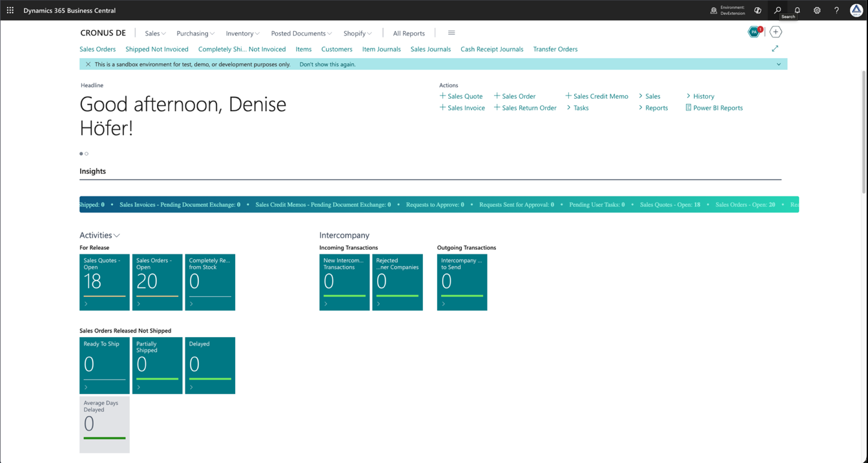868x463 pixels.
Task: Dismiss the sandbox notification with X
Action: [x=88, y=64]
